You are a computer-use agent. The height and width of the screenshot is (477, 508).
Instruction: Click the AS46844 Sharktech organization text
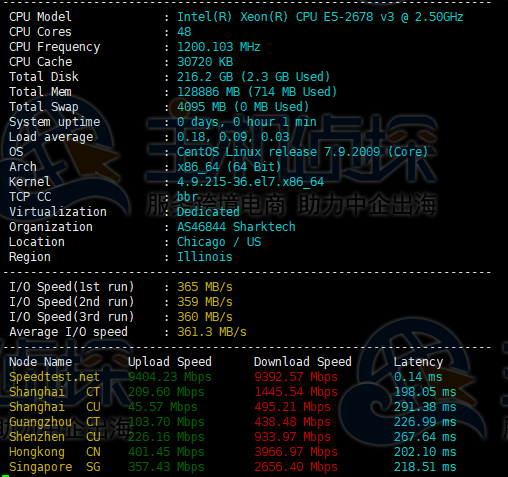tap(236, 227)
